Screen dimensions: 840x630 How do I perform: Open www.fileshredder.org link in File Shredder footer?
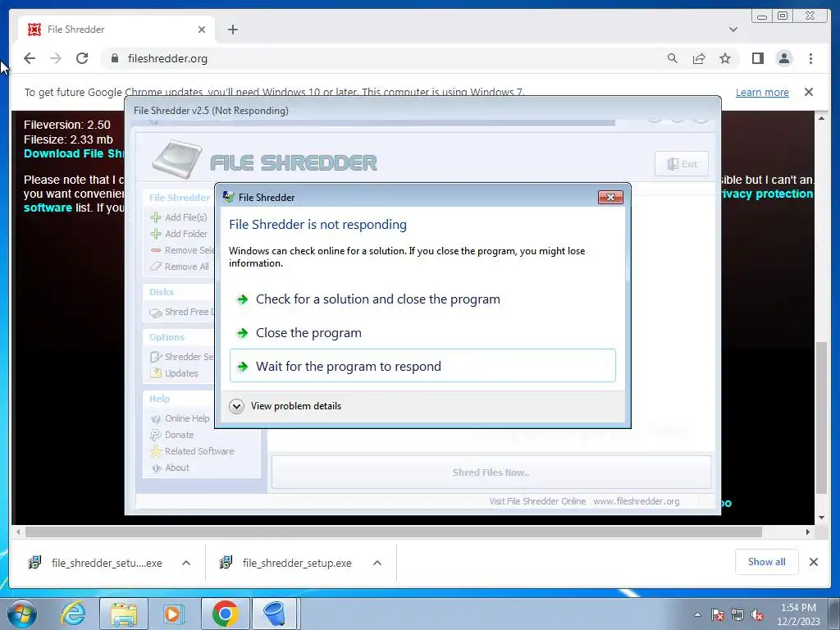click(637, 501)
